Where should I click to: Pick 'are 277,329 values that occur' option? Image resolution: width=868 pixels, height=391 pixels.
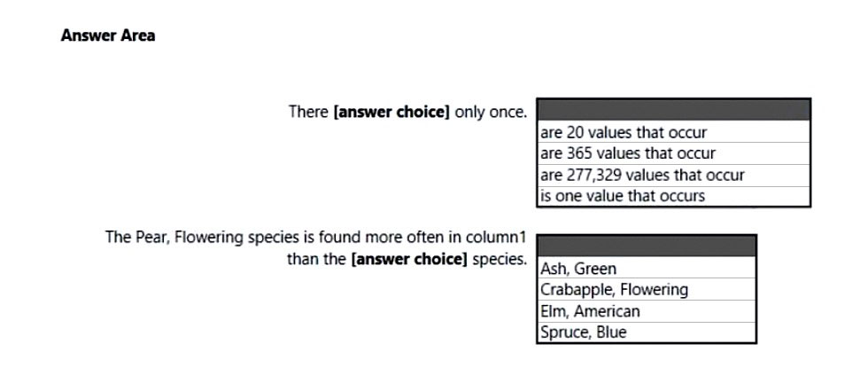tap(674, 175)
